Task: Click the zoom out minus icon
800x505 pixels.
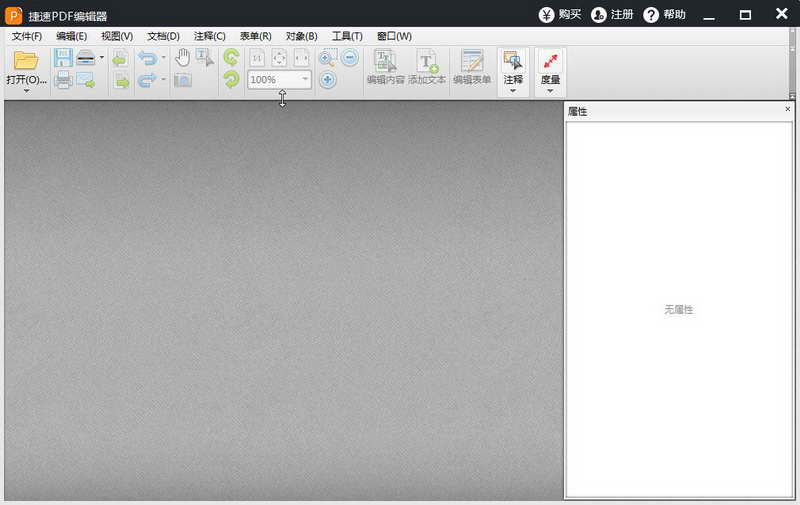Action: pos(349,58)
